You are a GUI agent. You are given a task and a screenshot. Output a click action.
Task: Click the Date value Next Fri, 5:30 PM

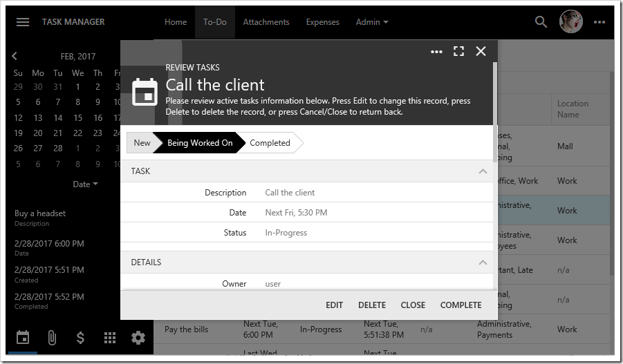(x=296, y=213)
